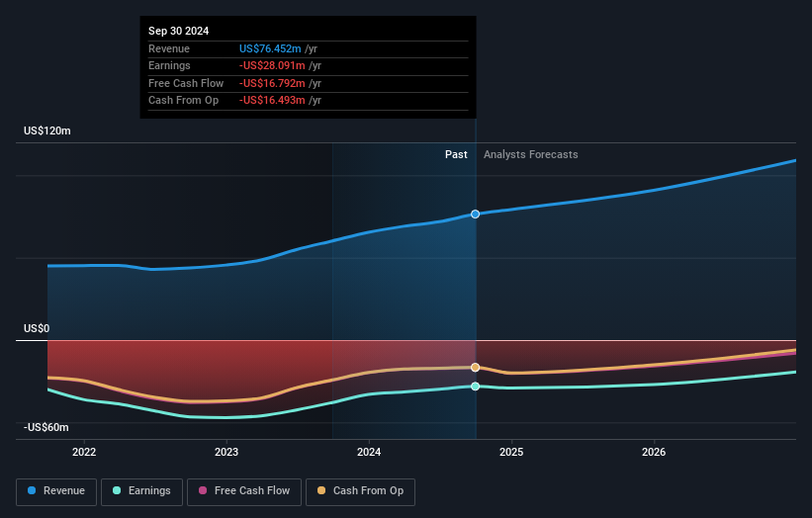This screenshot has height=518, width=812.
Task: Click the Past section label
Action: [456, 155]
